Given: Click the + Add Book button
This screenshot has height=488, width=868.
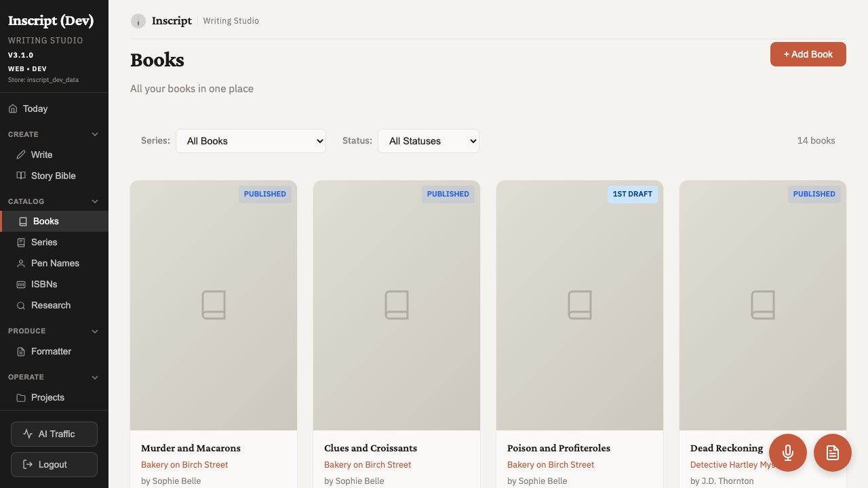Looking at the screenshot, I should pos(808,54).
